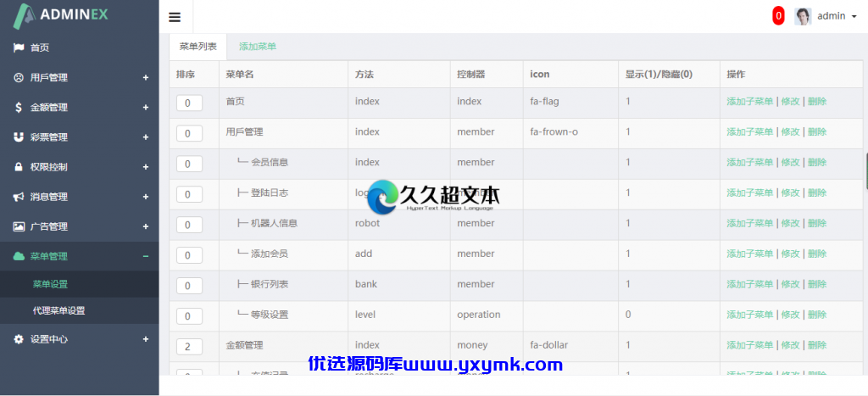Click the megaphone icon for 消息管理
This screenshot has width=868, height=396.
[x=19, y=197]
